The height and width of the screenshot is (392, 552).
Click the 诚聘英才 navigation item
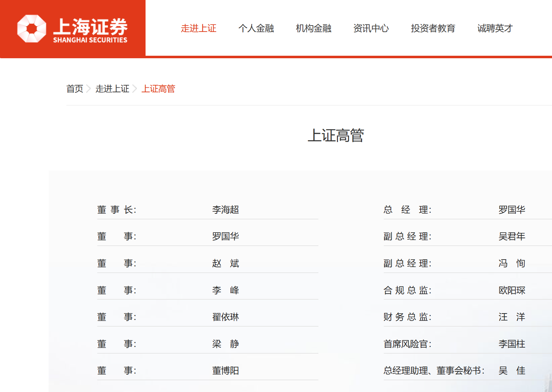[x=495, y=28]
